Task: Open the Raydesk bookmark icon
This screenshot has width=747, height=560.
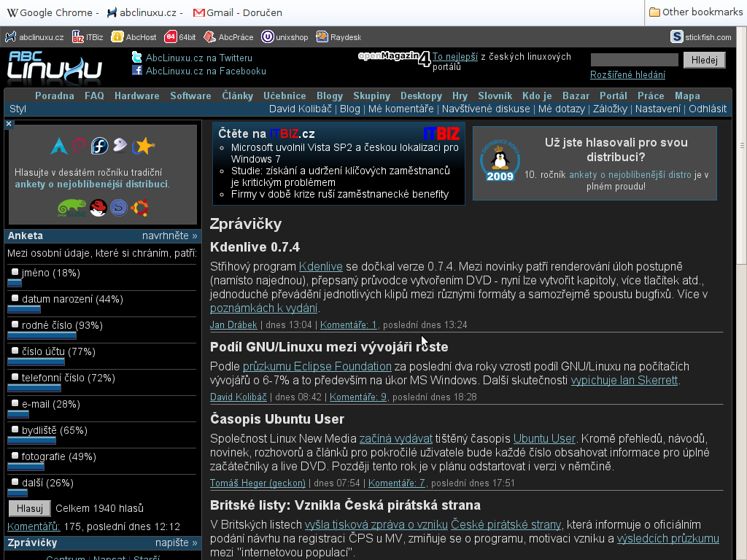Action: [322, 36]
